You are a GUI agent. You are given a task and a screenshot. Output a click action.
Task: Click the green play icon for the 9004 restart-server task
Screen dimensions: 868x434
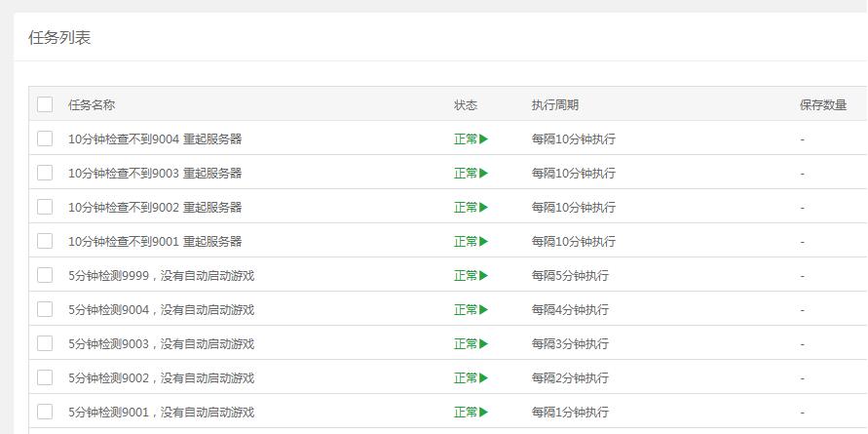(x=484, y=139)
